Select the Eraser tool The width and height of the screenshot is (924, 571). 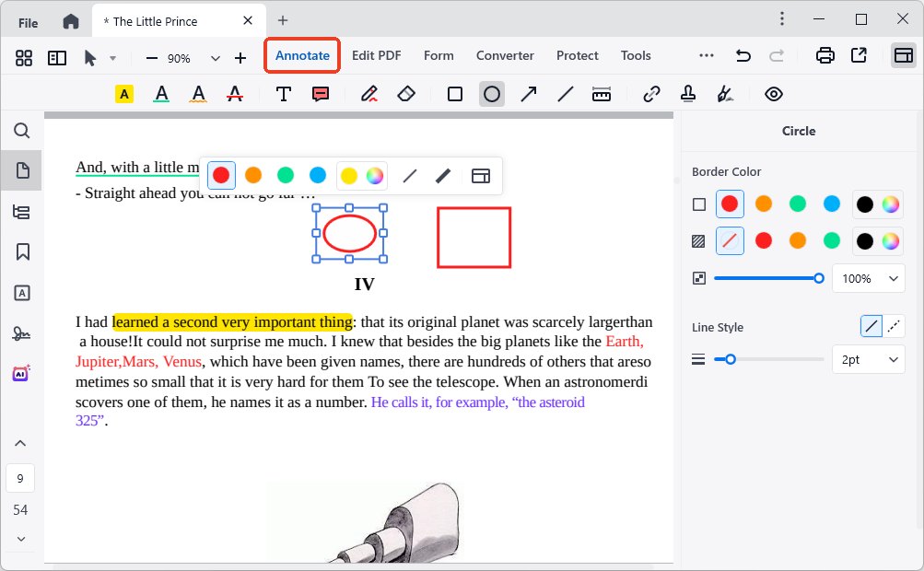(406, 93)
